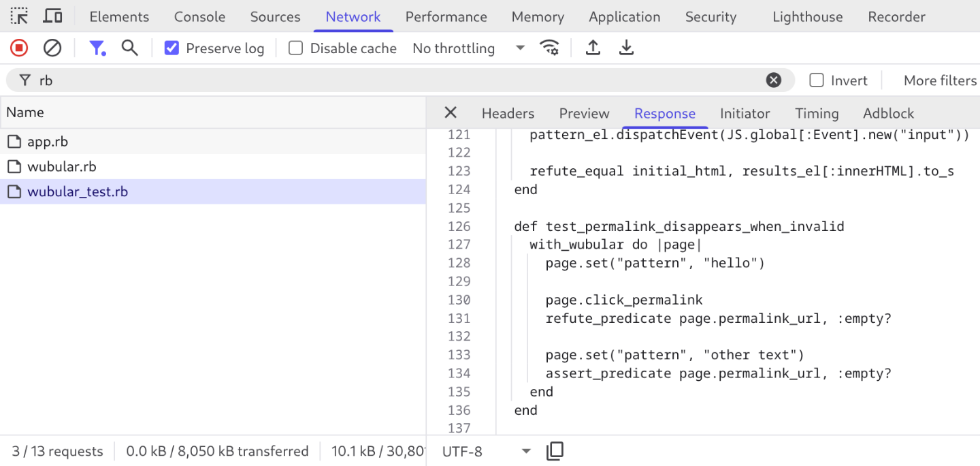Show the Preview tab
The height and width of the screenshot is (466, 980).
tap(584, 113)
